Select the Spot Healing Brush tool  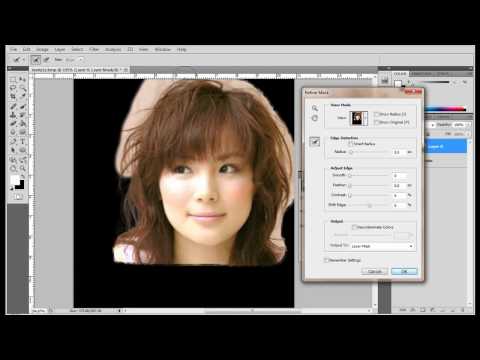pyautogui.click(x=13, y=107)
